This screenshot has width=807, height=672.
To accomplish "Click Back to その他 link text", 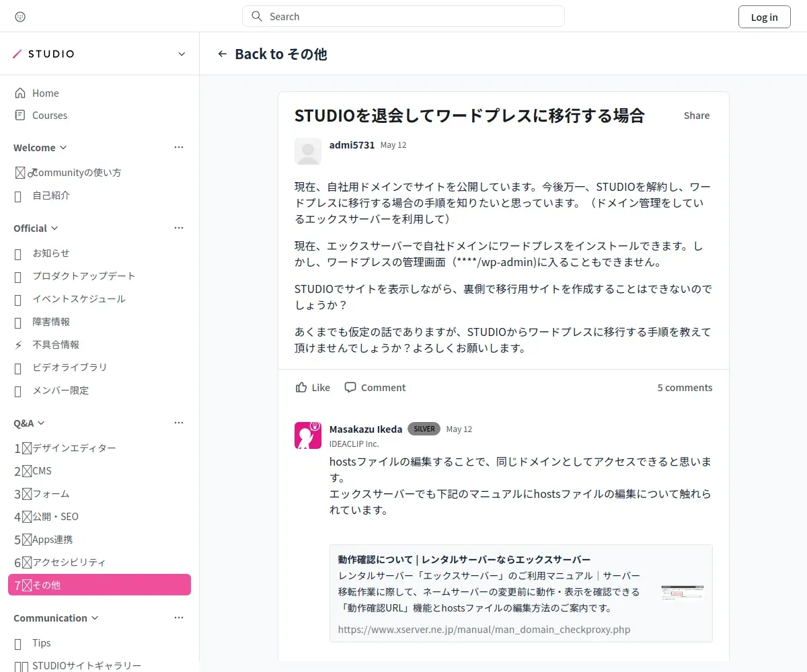I will (280, 54).
